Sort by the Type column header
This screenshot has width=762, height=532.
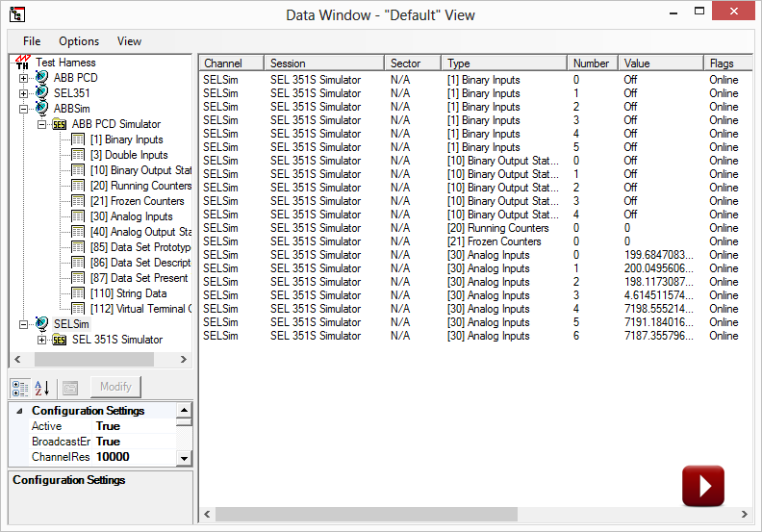(504, 63)
